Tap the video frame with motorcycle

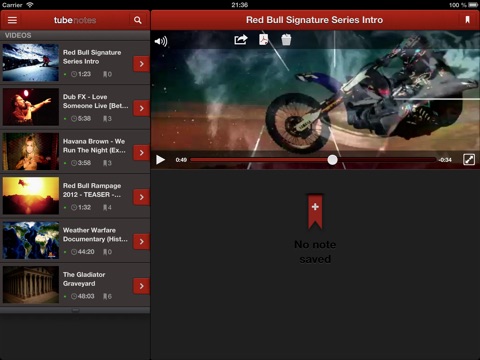[x=315, y=100]
